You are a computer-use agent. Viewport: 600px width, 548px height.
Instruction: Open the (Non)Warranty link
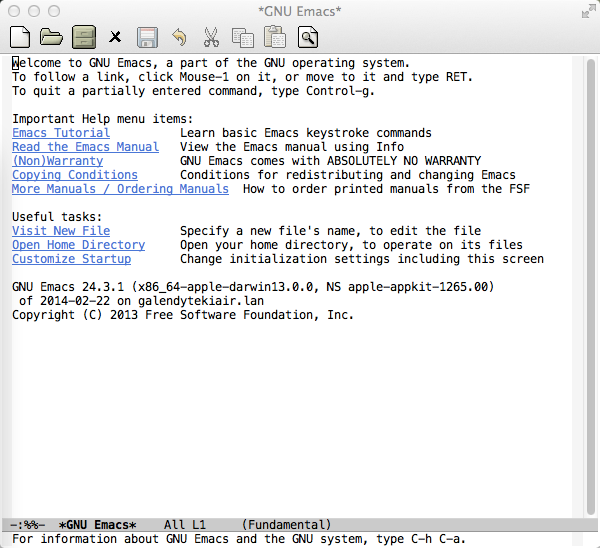(x=57, y=161)
